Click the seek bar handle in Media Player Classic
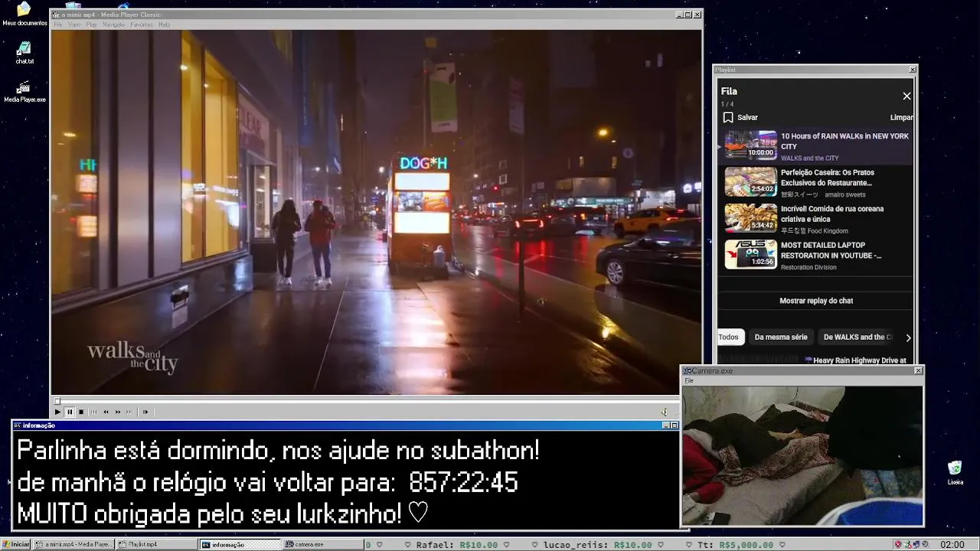 click(57, 400)
